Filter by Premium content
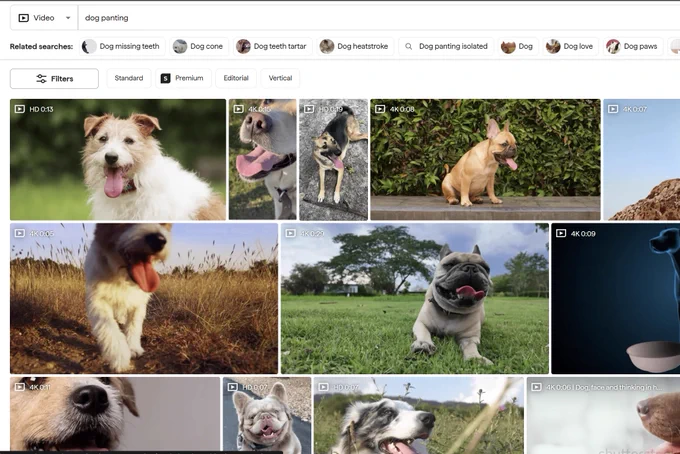680x454 pixels. 183,78
